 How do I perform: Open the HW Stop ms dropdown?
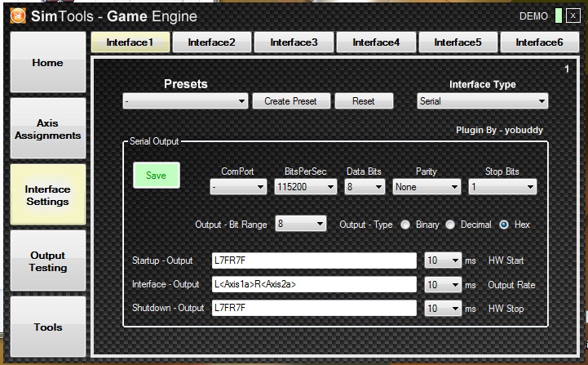(x=443, y=309)
